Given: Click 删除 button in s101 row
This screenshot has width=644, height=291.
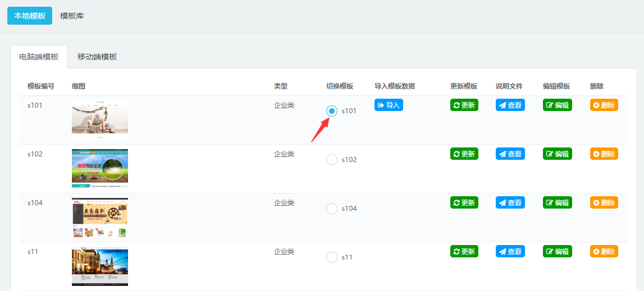Looking at the screenshot, I should pos(604,105).
